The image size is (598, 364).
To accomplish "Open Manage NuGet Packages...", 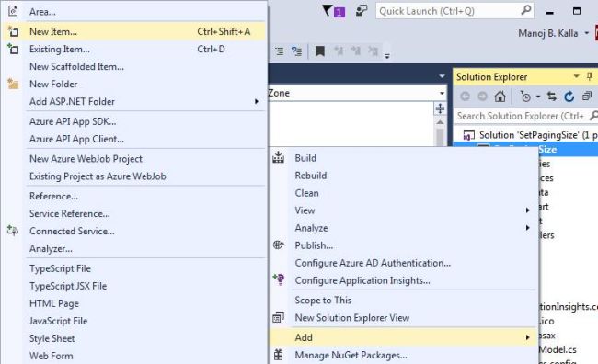I will point(404,356).
